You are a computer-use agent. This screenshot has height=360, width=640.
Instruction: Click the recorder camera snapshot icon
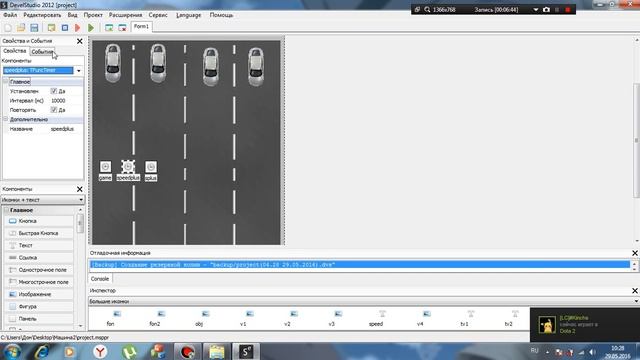pos(547,9)
